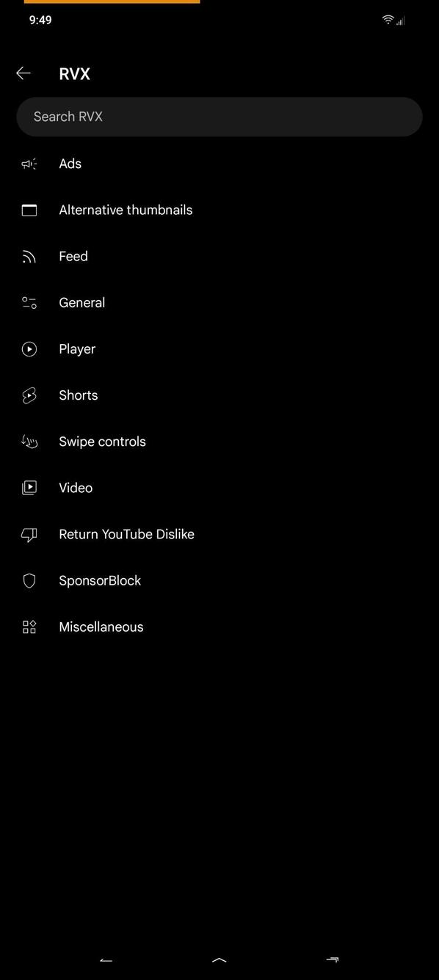The height and width of the screenshot is (980, 439).
Task: Open the Miscellaneous settings category
Action: (x=101, y=626)
